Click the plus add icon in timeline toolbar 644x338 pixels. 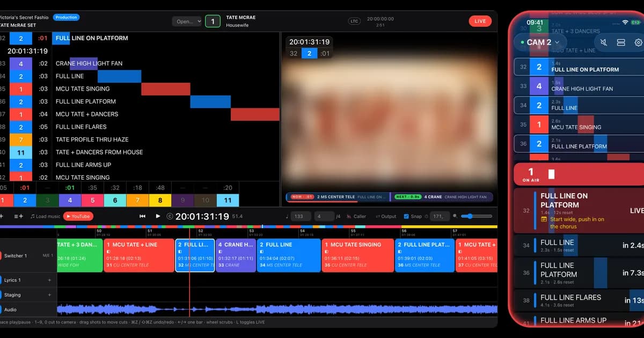(2, 216)
